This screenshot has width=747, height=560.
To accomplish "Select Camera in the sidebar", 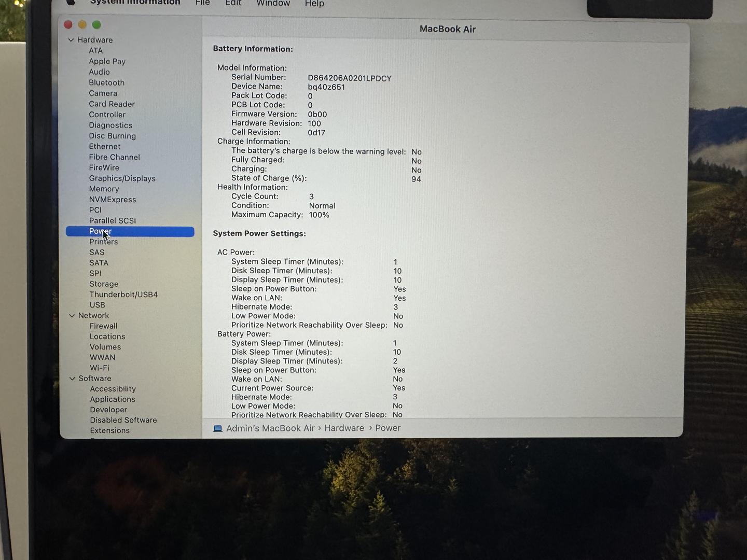I will point(103,93).
